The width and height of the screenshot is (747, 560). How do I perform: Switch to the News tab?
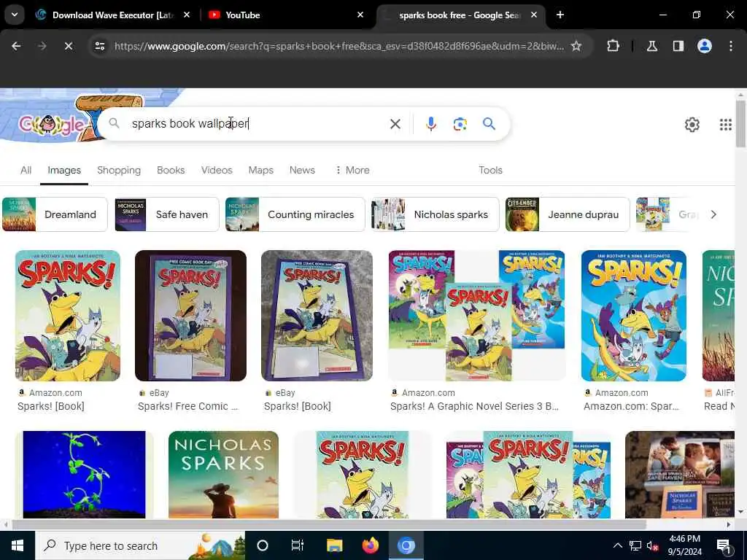[x=302, y=170]
